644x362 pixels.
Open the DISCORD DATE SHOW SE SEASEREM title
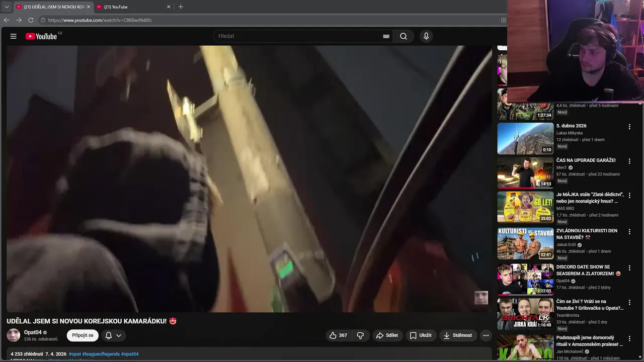(589, 270)
